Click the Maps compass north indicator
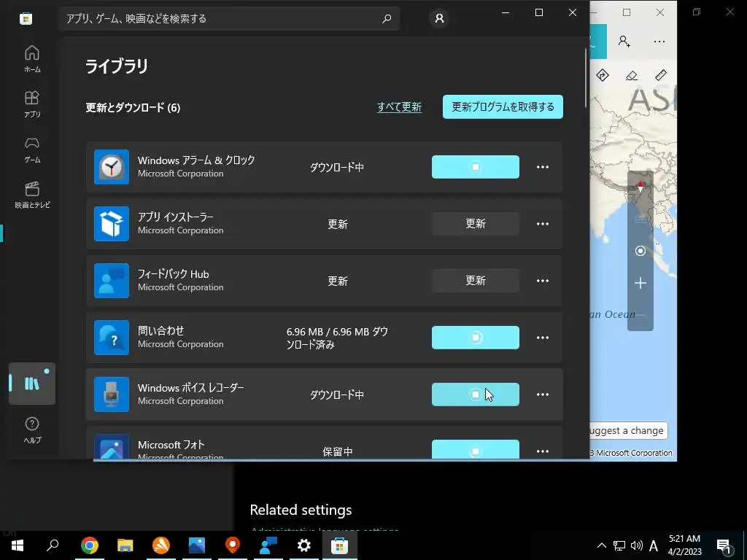 coord(640,187)
